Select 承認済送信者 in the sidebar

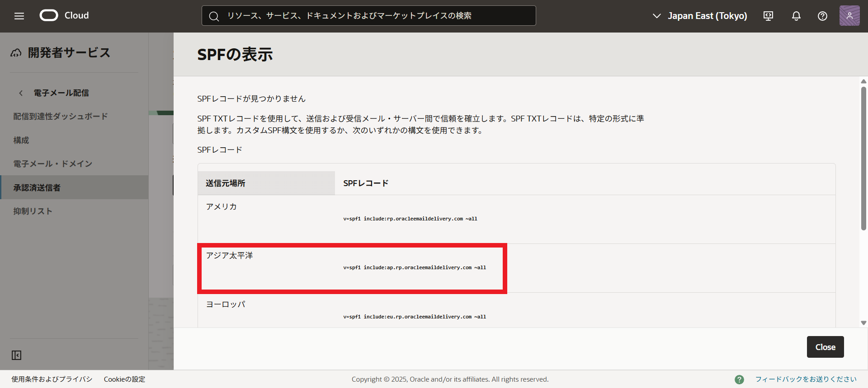tap(37, 188)
